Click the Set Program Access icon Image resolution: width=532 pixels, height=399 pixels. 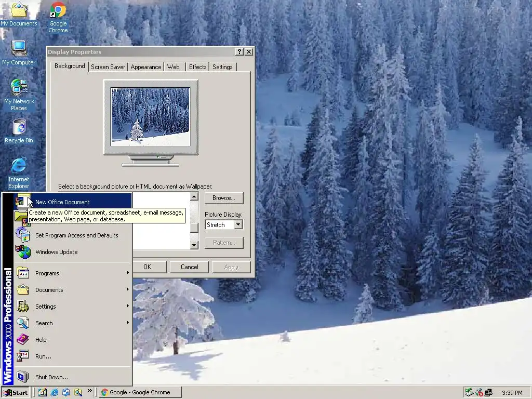[x=23, y=234]
